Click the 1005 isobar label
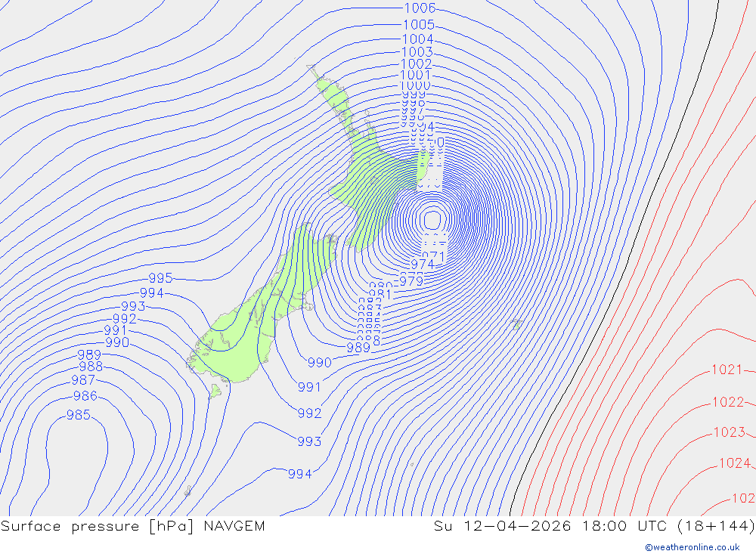Viewport: 756px width, 554px height. 419,25
